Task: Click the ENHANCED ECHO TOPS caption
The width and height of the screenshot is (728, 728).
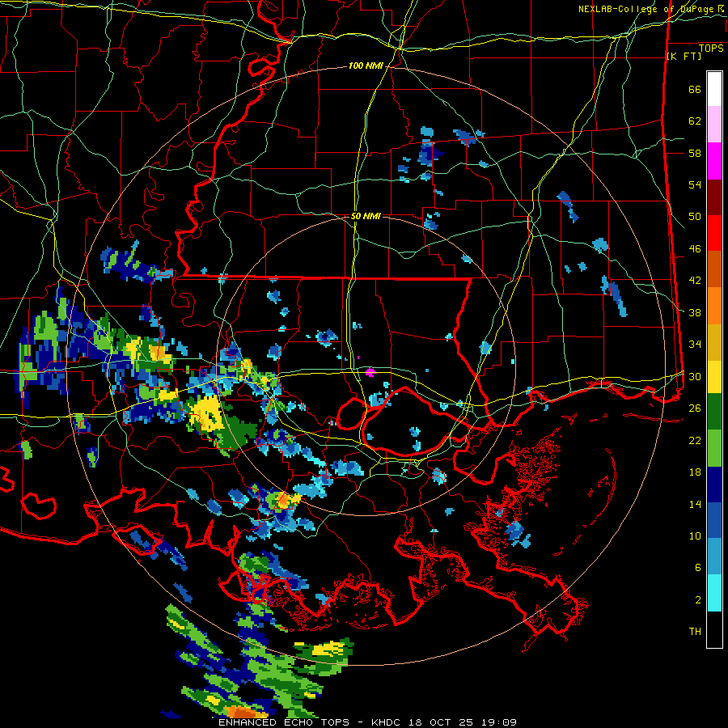Action: pos(284,722)
